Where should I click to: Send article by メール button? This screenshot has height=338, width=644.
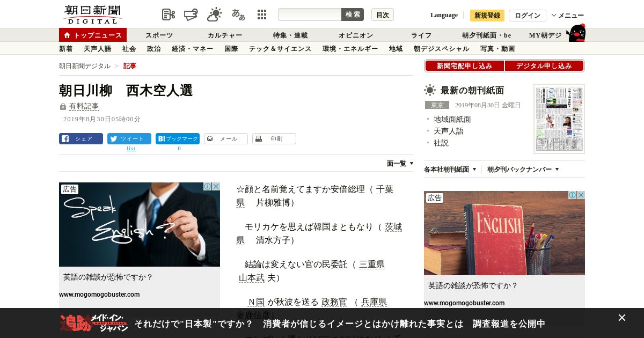click(226, 138)
